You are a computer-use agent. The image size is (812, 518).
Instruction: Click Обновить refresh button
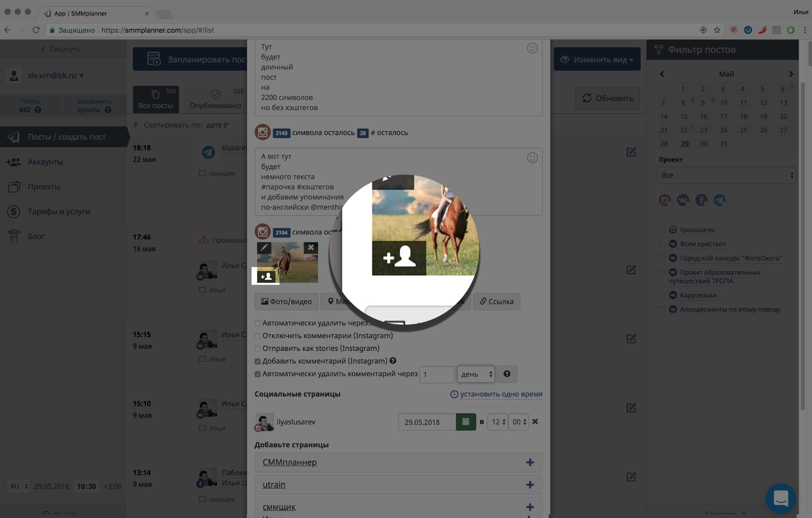[x=607, y=98]
